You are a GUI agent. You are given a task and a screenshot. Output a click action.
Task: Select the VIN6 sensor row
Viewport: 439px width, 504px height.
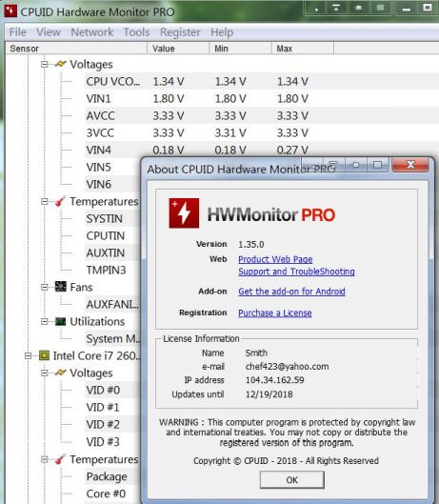tap(113, 184)
